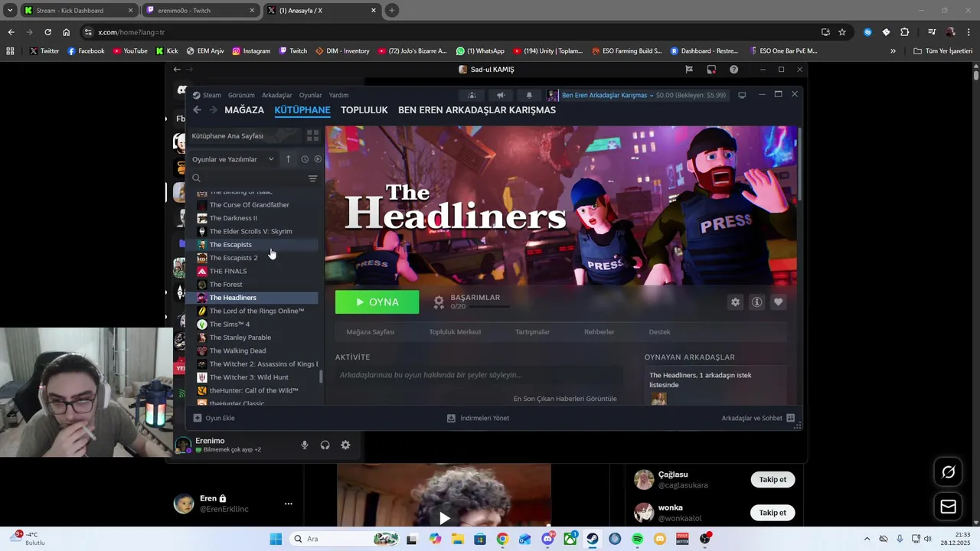Show game info for The Headliners
Screen dimensions: 980x551
756,302
